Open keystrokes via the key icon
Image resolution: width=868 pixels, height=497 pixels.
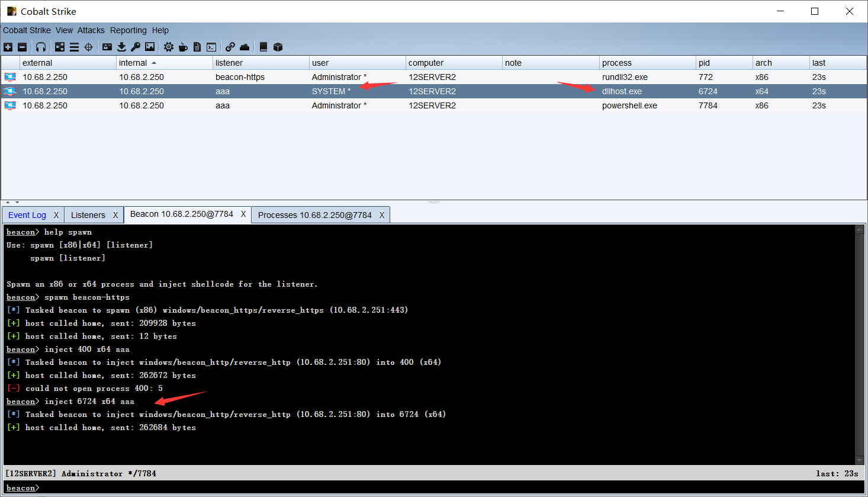136,47
